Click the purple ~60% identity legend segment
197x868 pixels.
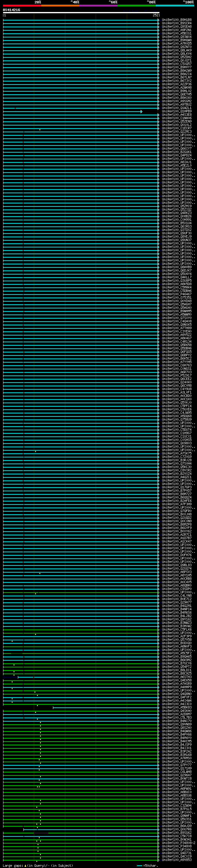pyautogui.click(x=99, y=6)
